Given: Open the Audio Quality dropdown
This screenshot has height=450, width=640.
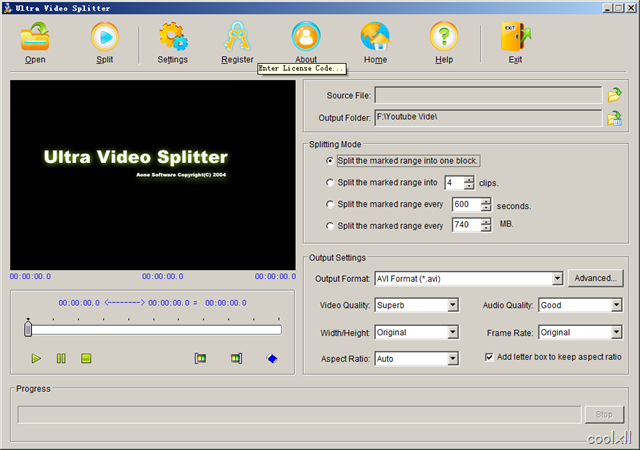Looking at the screenshot, I should pos(616,305).
